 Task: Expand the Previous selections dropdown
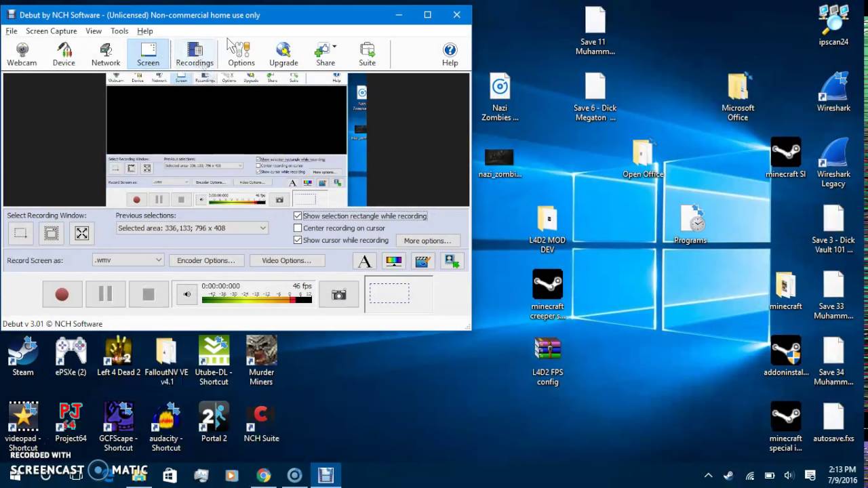pos(262,228)
